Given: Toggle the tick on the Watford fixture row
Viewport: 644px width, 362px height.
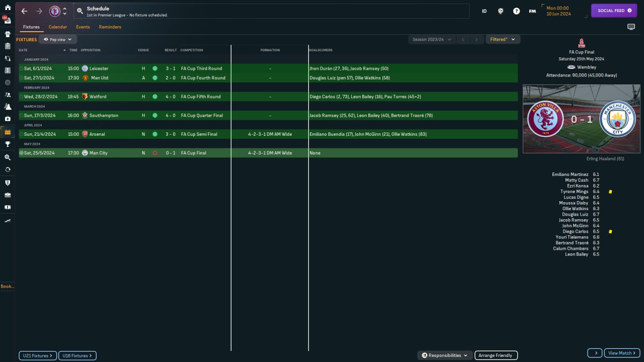Looking at the screenshot, I should point(21,97).
